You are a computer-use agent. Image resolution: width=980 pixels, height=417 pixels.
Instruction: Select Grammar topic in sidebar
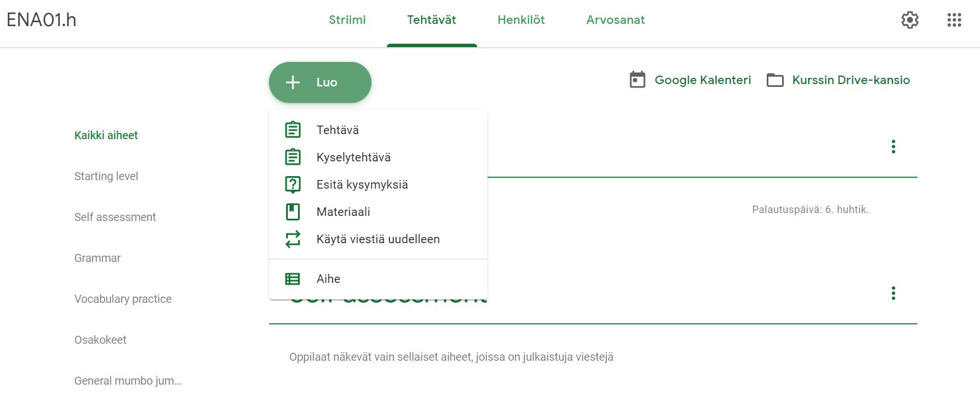point(97,258)
